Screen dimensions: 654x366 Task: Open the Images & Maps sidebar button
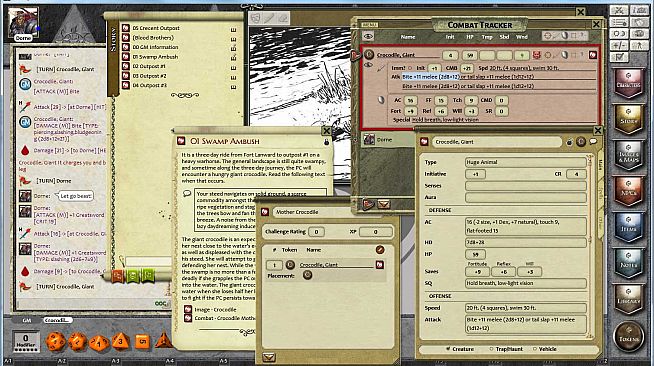pos(629,155)
